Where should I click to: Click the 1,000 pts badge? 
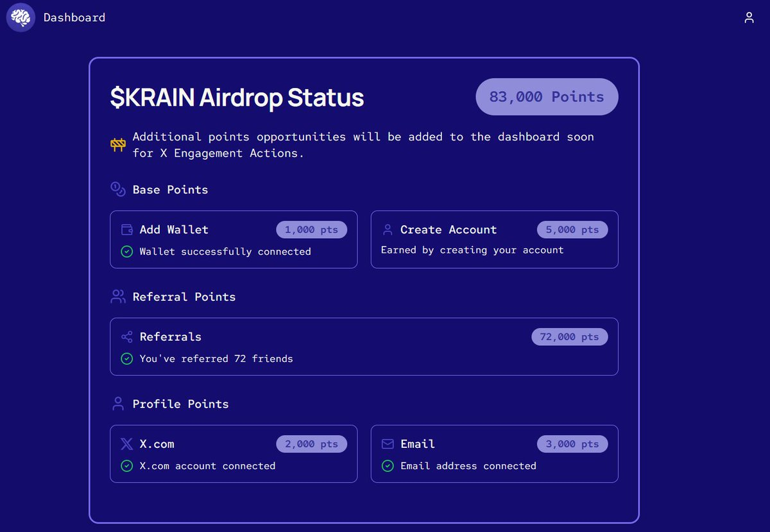point(312,230)
